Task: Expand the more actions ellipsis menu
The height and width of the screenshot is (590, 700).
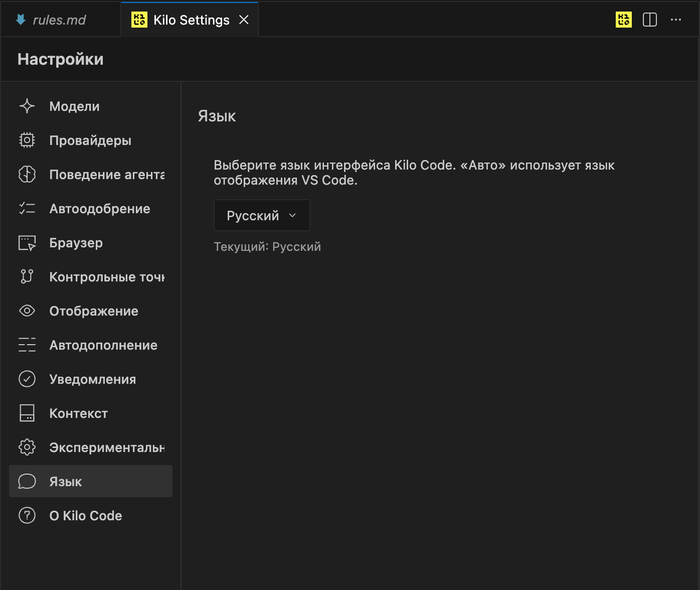Action: coord(676,20)
